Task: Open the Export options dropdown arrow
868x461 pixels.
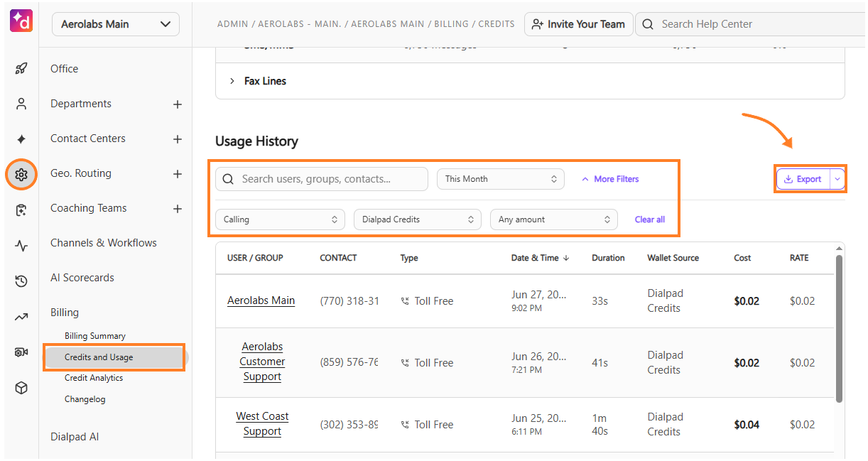Action: (837, 179)
